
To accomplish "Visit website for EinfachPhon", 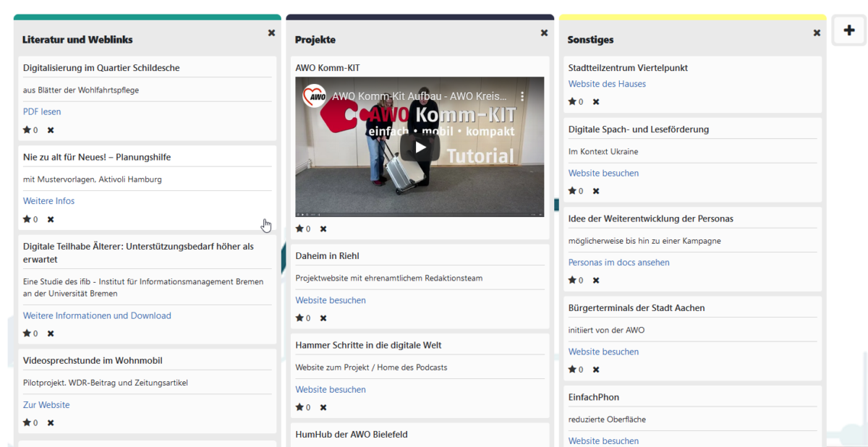I will 603,440.
